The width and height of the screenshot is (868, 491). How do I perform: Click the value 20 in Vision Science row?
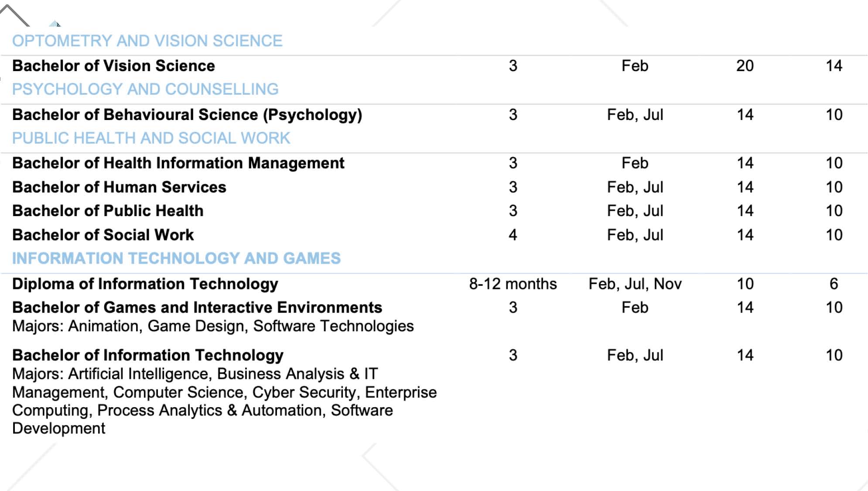pos(745,66)
